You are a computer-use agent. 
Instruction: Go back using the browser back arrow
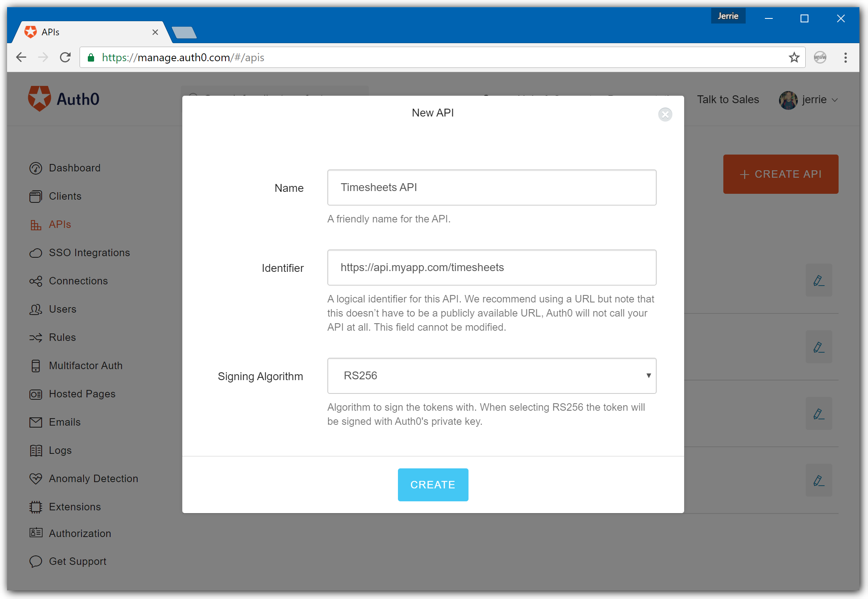[x=21, y=58]
